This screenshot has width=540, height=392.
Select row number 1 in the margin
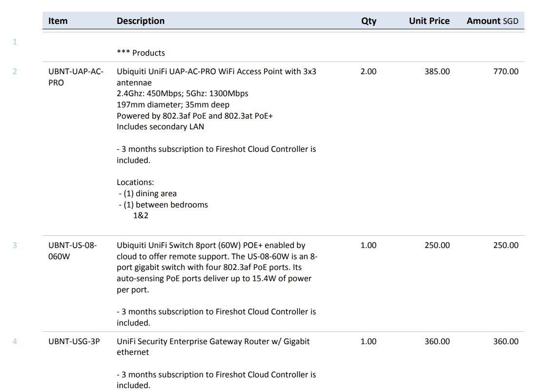pos(15,42)
